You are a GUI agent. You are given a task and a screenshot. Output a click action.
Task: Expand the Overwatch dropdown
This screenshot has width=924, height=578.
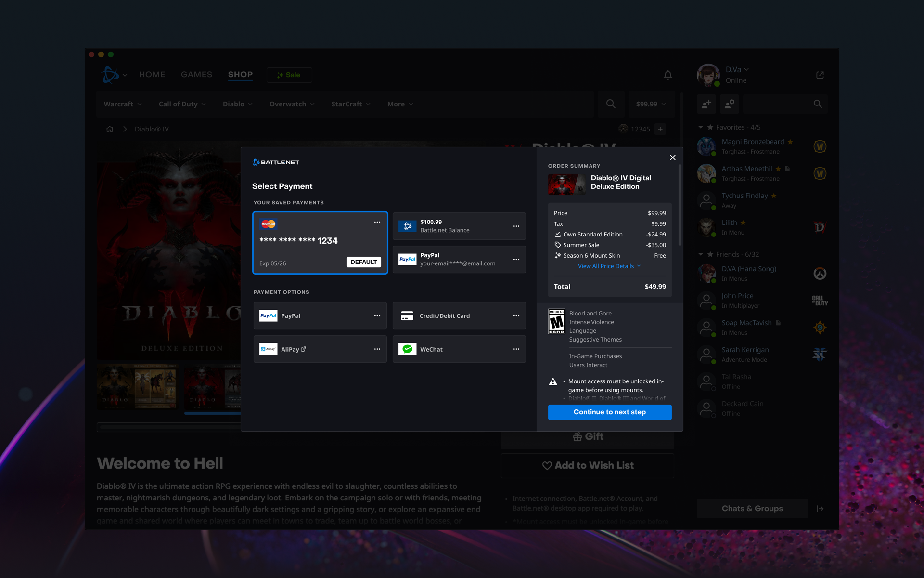pos(292,104)
